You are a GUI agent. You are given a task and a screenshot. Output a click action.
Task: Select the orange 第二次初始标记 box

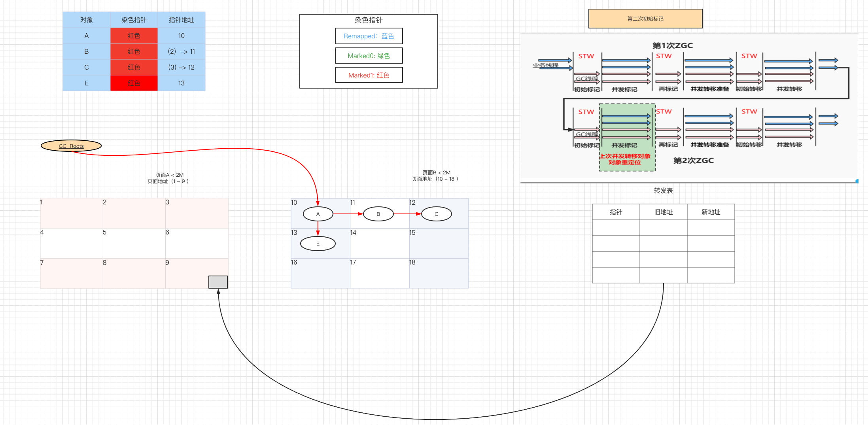click(645, 19)
